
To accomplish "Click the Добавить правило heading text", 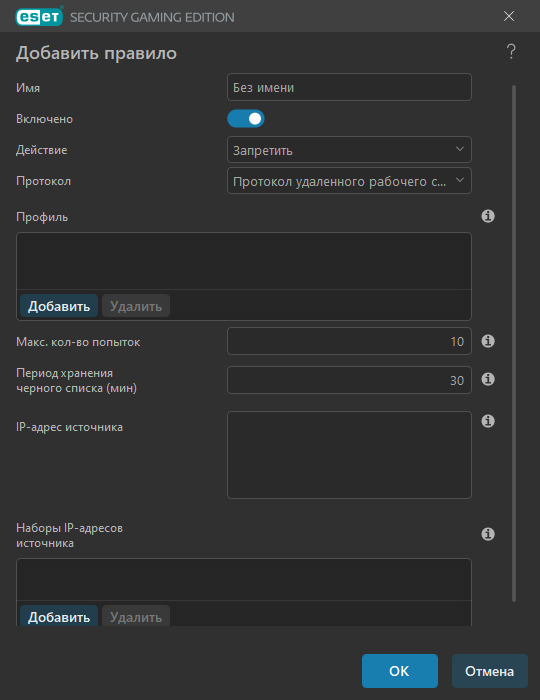I will point(96,53).
